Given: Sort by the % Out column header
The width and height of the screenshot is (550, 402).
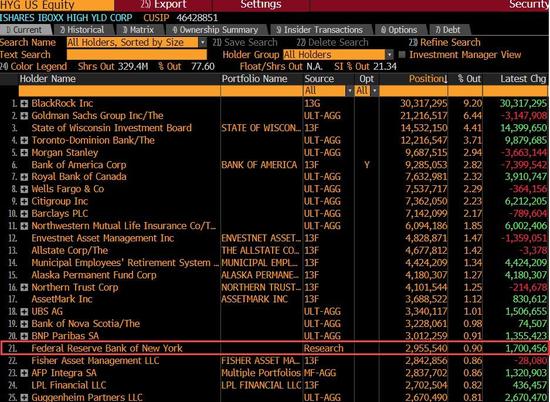Looking at the screenshot, I should click(469, 79).
